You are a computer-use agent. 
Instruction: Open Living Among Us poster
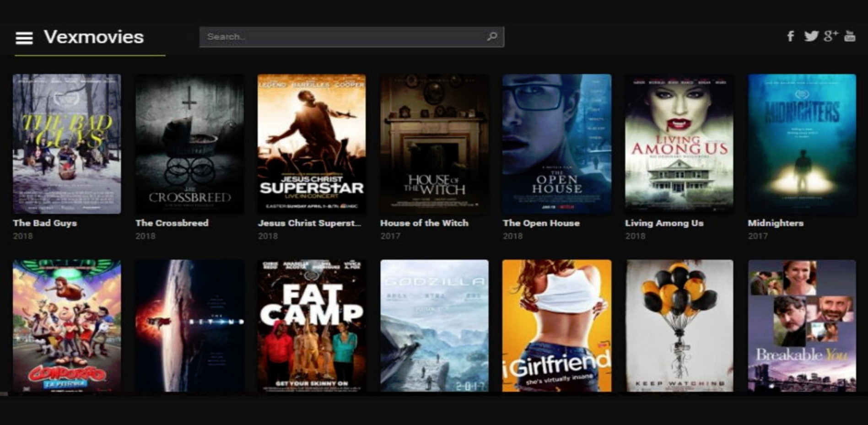pos(679,144)
